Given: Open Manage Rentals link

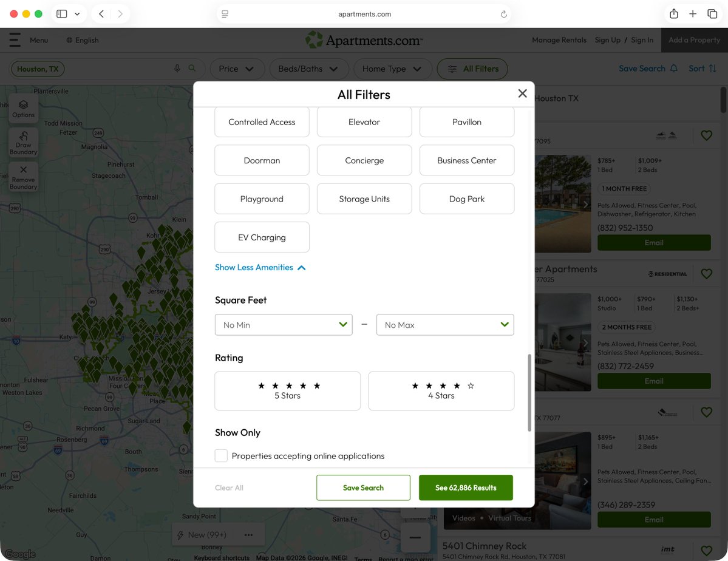Looking at the screenshot, I should point(559,40).
